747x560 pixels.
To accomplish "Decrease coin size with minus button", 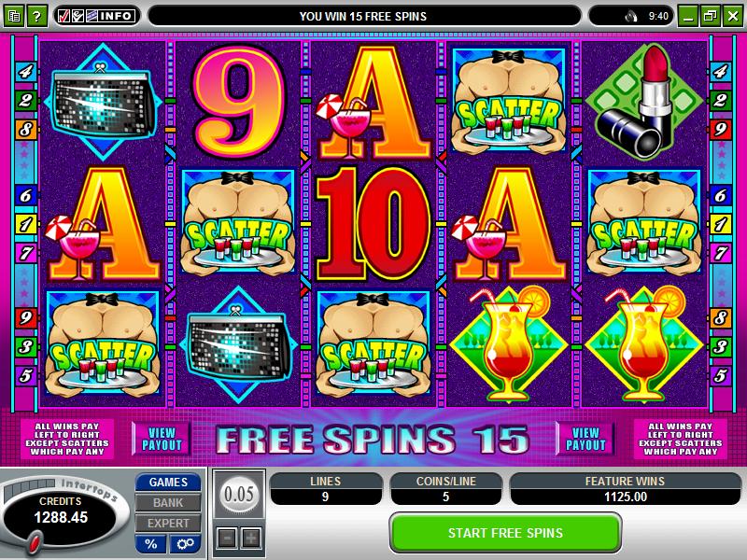I will (x=227, y=539).
